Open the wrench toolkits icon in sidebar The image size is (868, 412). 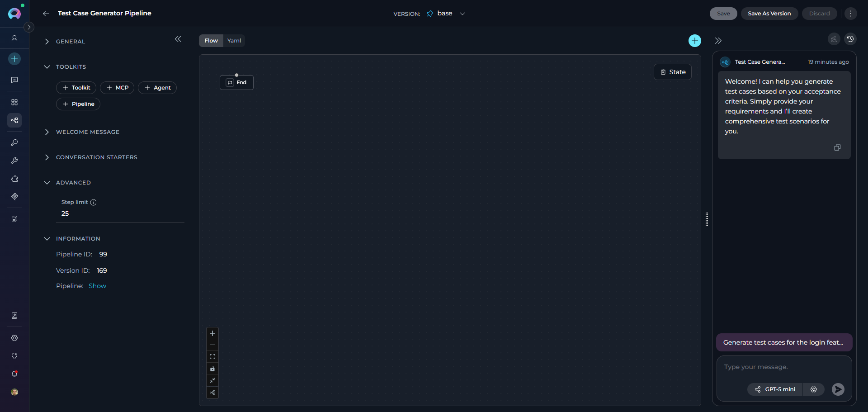coord(14,161)
